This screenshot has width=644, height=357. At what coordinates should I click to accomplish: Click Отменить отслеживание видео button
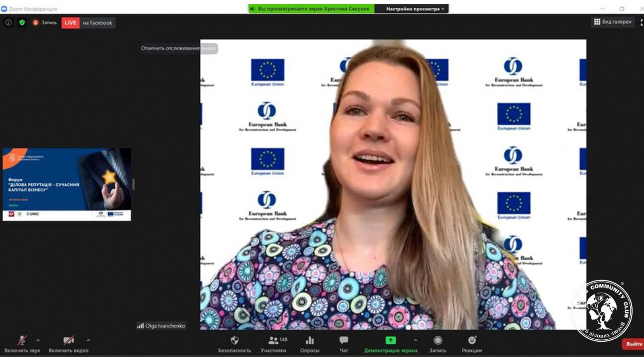[178, 48]
